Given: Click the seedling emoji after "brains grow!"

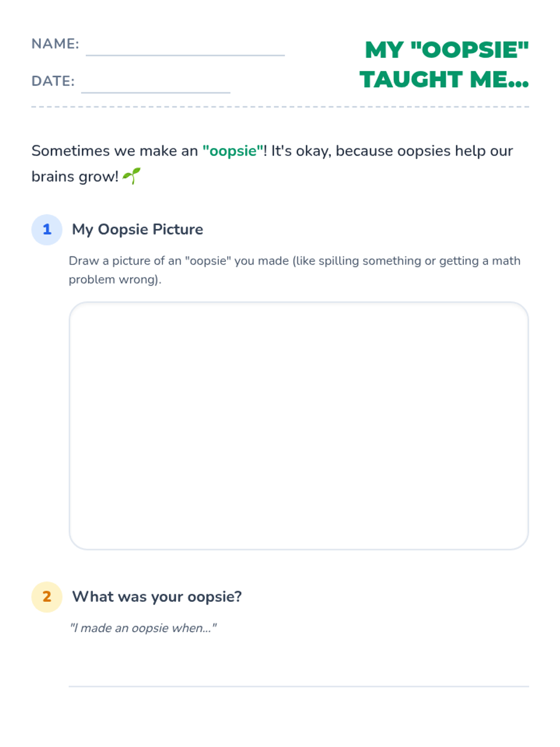Looking at the screenshot, I should 132,176.
